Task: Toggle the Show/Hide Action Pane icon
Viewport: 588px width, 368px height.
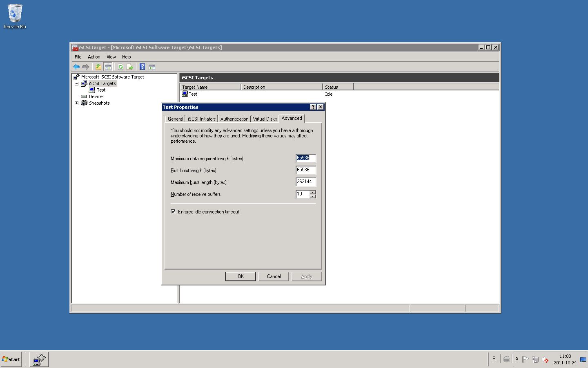Action: pos(152,67)
